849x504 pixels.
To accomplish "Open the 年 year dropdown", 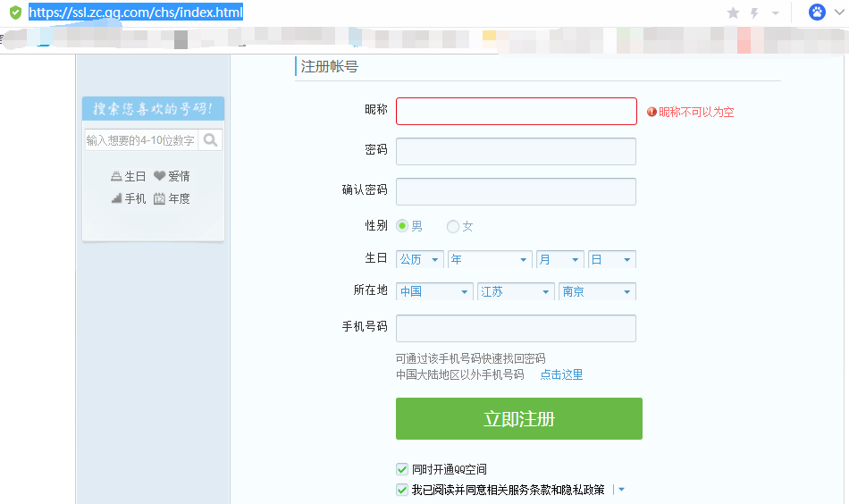I will [490, 259].
